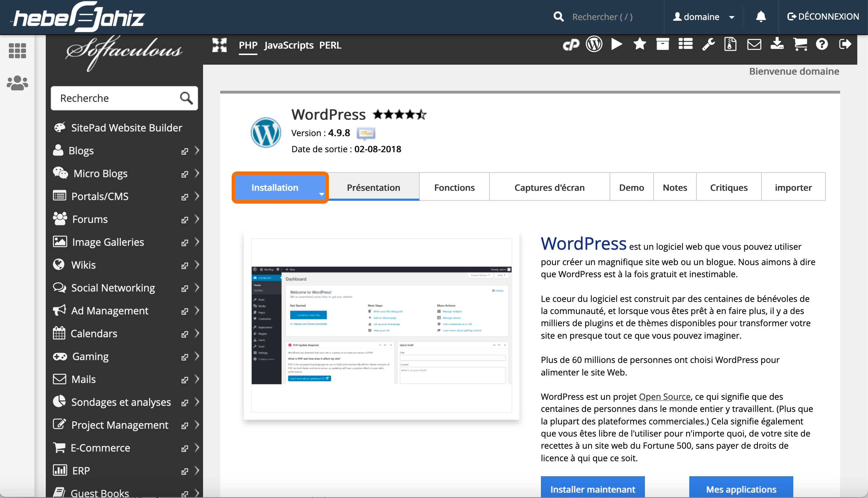868x498 pixels.
Task: Open the Captures d'écran tab
Action: [x=549, y=188]
